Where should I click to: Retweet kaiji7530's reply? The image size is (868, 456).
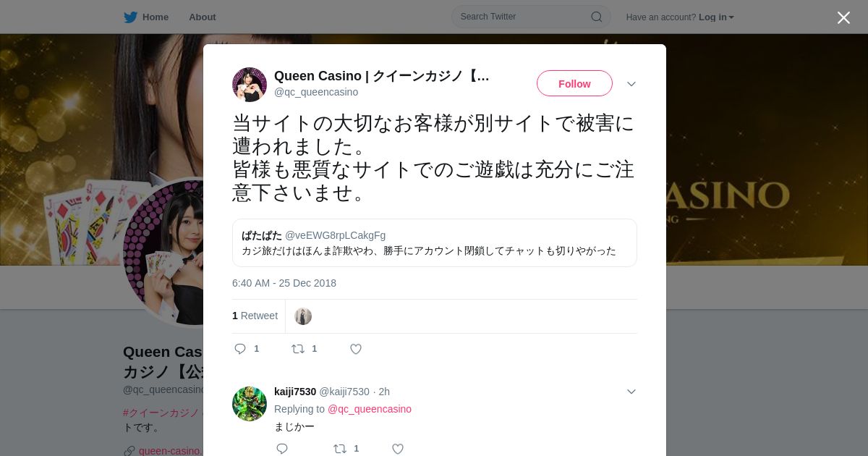340,449
